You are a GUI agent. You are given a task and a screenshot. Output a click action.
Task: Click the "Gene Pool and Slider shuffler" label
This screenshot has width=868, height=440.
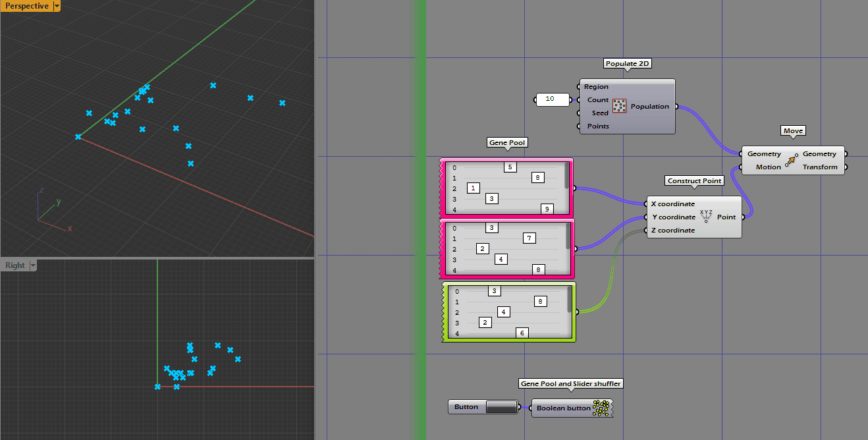[571, 383]
